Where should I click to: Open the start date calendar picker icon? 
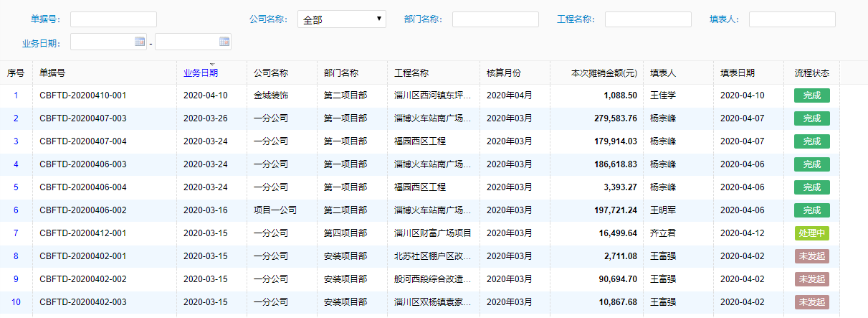coord(140,42)
